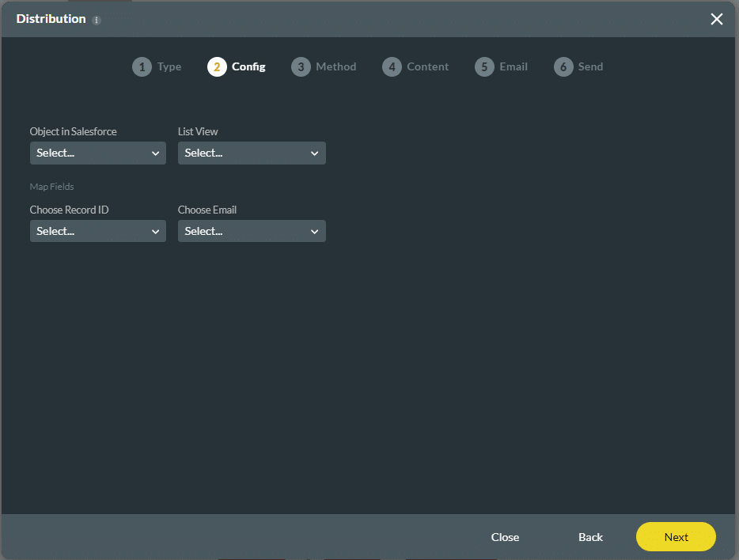Open the Choose Record ID dropdown
The image size is (739, 560).
pos(97,231)
